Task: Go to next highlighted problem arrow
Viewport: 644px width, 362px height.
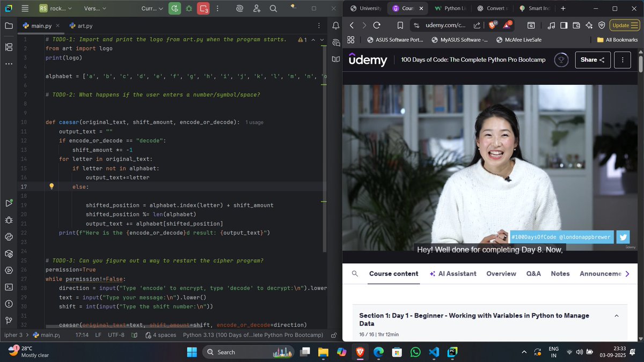Action: point(321,40)
